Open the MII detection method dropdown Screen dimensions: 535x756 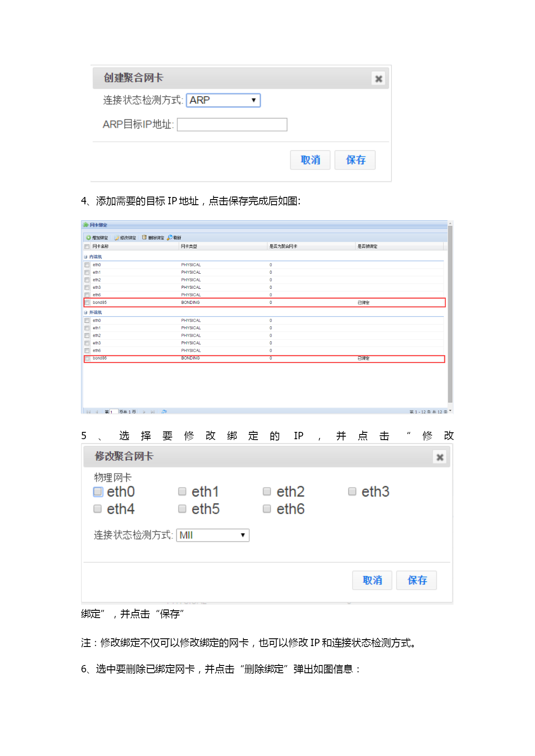(213, 535)
